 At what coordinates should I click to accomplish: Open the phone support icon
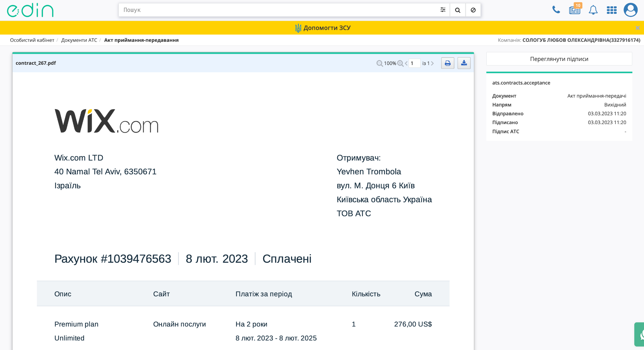(556, 10)
